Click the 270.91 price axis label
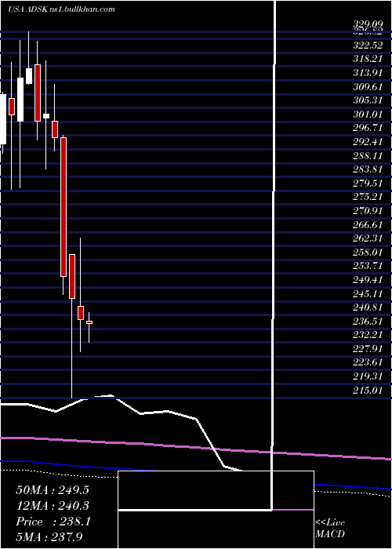The width and height of the screenshot is (392, 549). click(368, 211)
